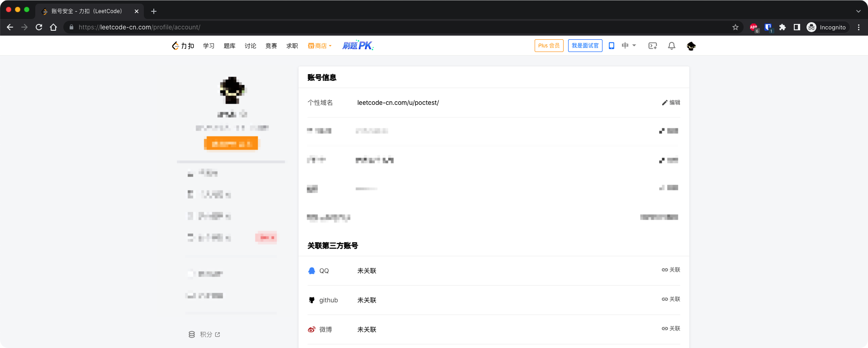This screenshot has width=868, height=348.
Task: Click the 积分 coin stack icon
Action: pyautogui.click(x=192, y=334)
